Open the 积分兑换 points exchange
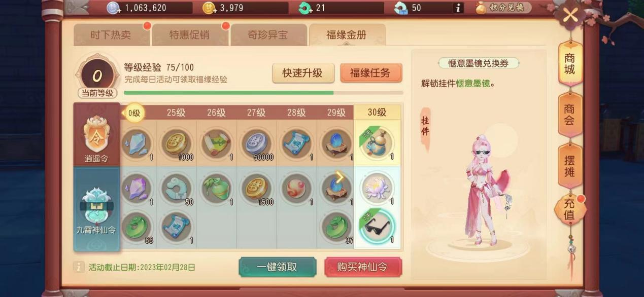Screen dimensions: 644x297 pos(503,8)
